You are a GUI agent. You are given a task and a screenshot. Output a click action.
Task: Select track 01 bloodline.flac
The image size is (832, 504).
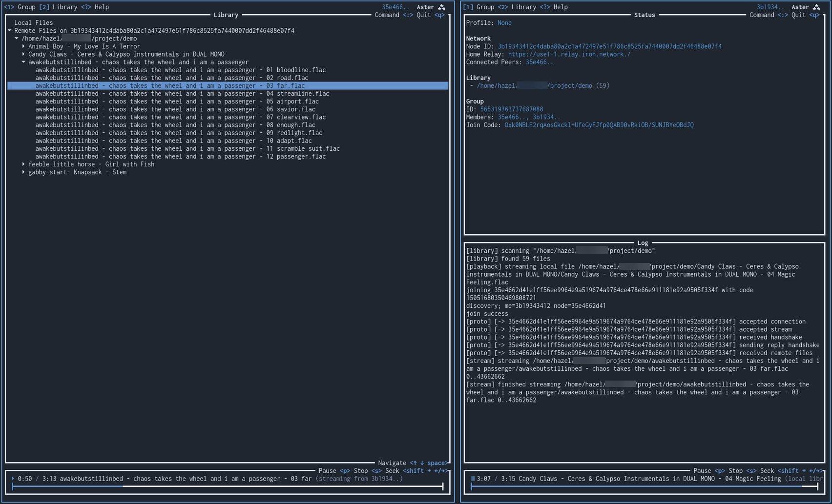pos(180,70)
